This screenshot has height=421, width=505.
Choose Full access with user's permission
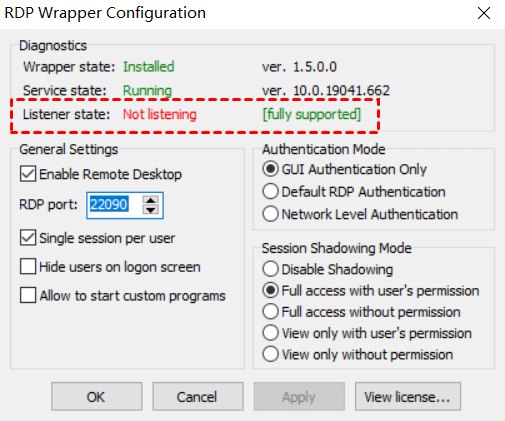270,290
